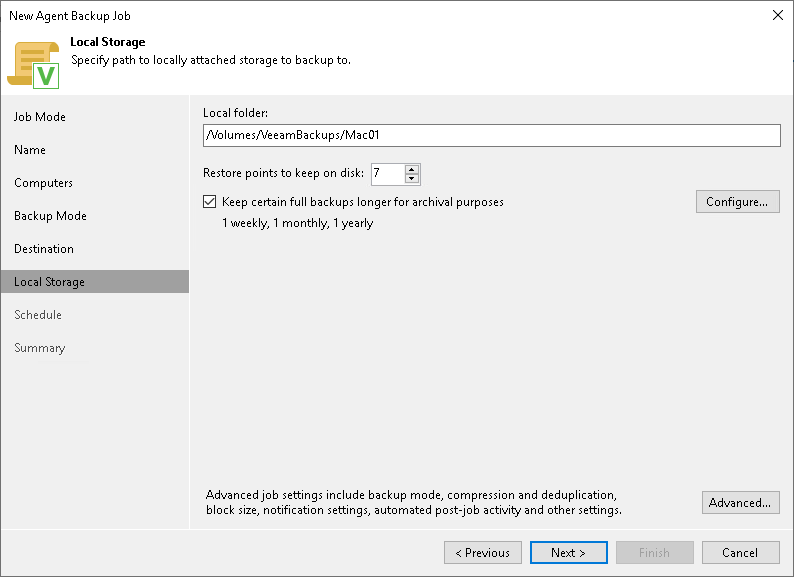Proceed with the Next button
794x577 pixels.
tap(569, 552)
